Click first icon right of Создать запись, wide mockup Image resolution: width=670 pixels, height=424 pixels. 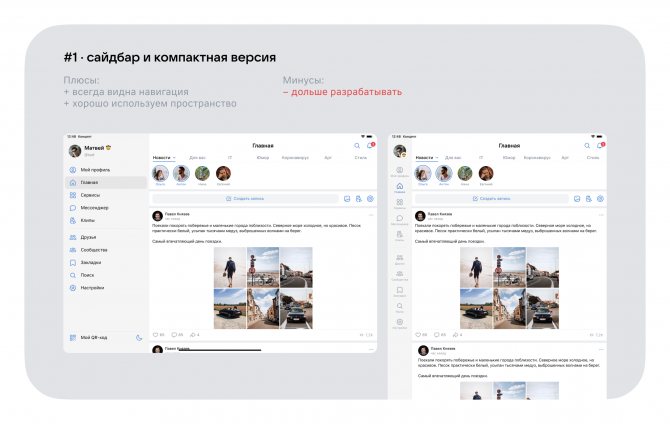347,199
